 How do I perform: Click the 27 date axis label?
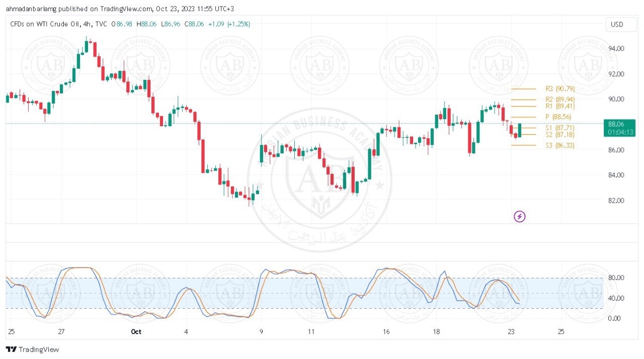click(61, 332)
